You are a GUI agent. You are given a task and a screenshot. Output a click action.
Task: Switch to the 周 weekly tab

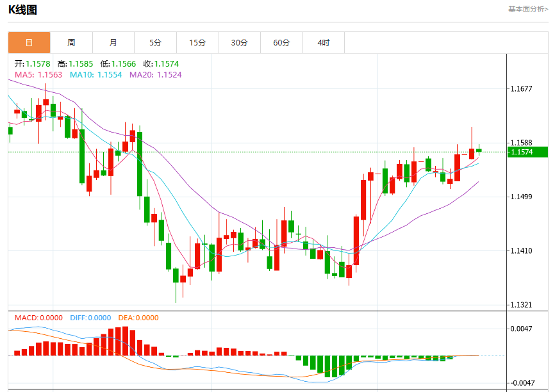(71, 43)
